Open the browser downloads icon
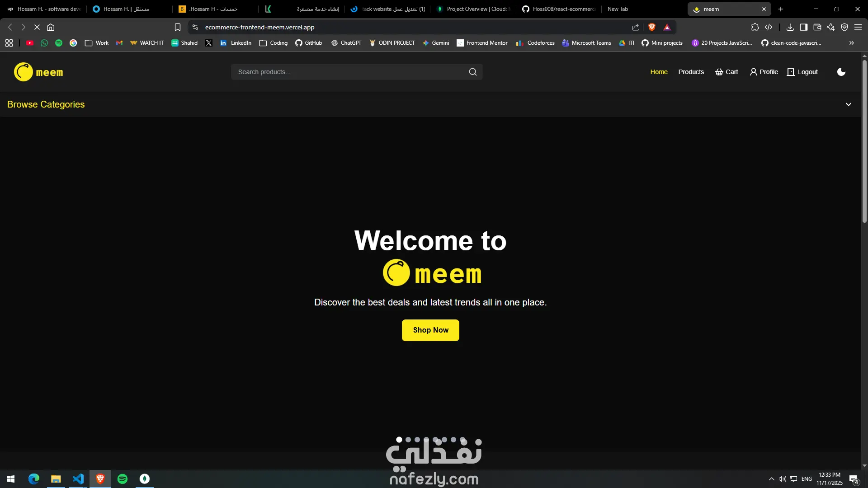 790,27
